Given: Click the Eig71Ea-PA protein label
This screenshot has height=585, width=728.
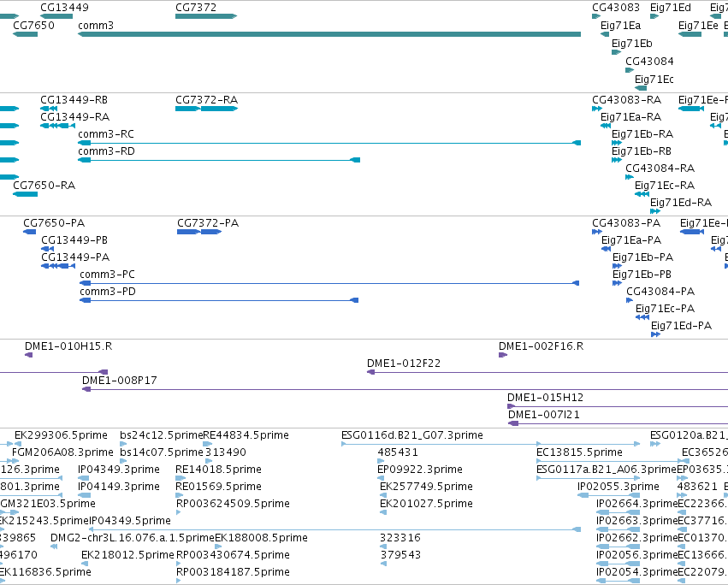Looking at the screenshot, I should coord(631,240).
